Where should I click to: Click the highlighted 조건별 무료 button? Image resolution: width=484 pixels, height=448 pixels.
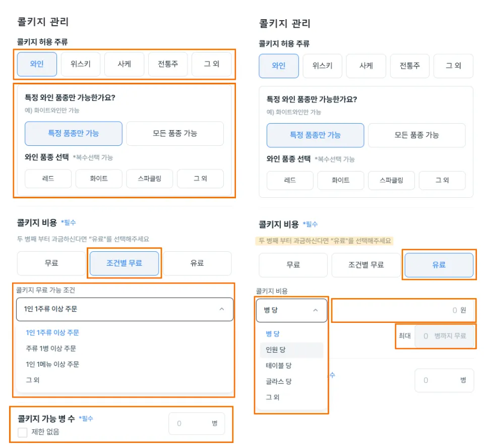pyautogui.click(x=124, y=263)
